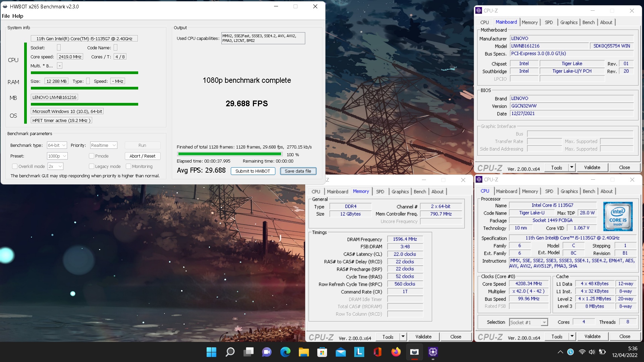This screenshot has width=644, height=362.
Task: Click the benchmark progress bar at 100%
Action: click(230, 154)
